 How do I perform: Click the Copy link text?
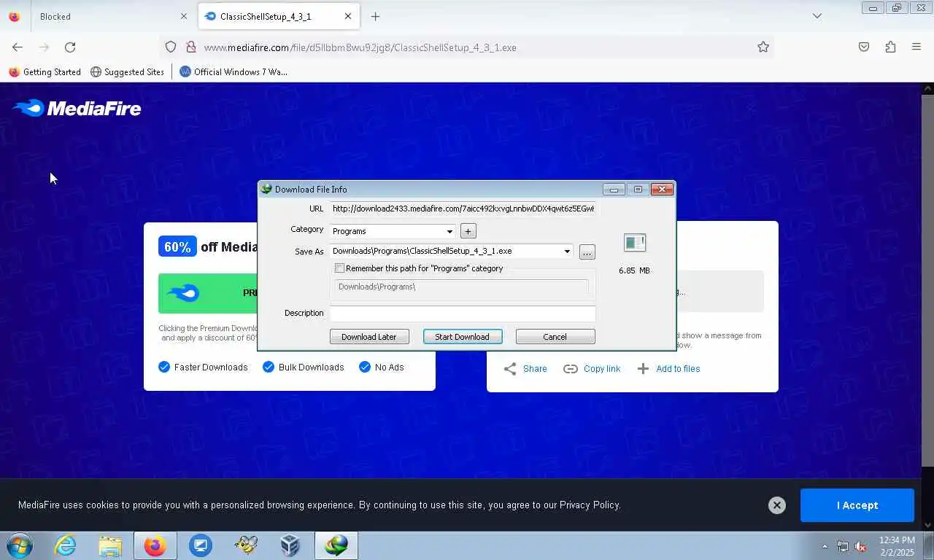602,369
